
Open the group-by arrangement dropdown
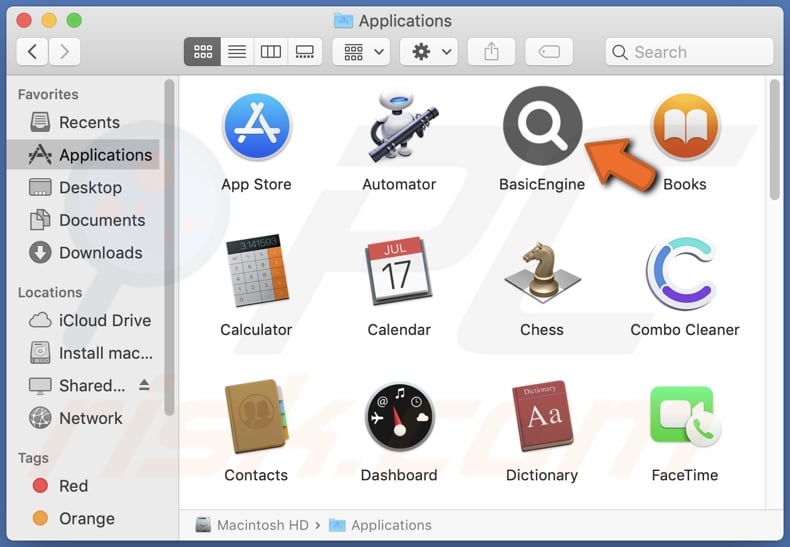click(x=361, y=51)
